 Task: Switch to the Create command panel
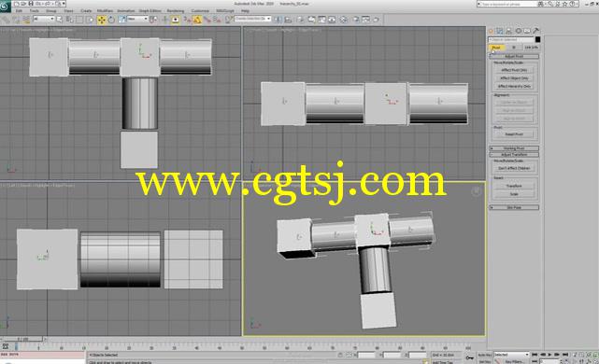click(492, 31)
